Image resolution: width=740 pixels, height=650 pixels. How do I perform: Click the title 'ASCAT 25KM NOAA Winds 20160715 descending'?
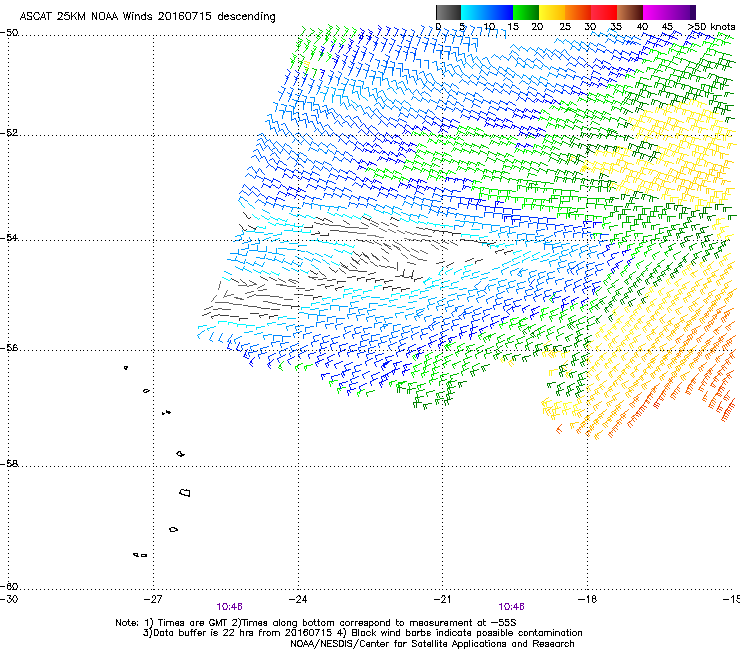point(147,16)
